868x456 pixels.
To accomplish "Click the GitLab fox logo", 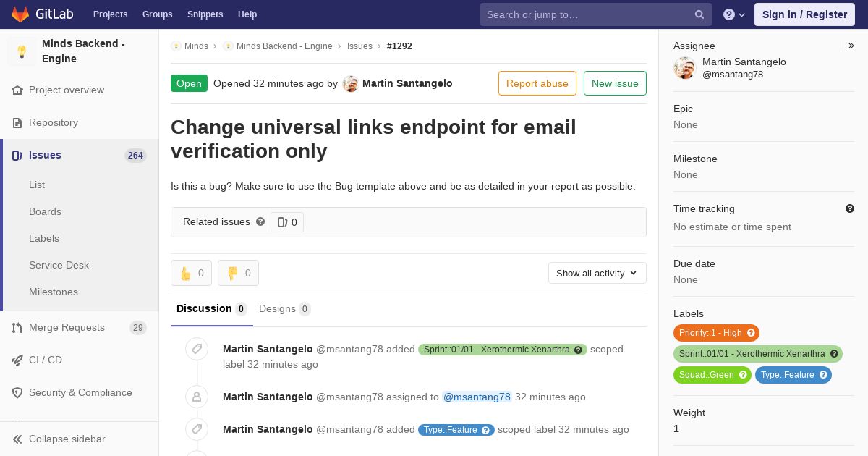I will (20, 14).
